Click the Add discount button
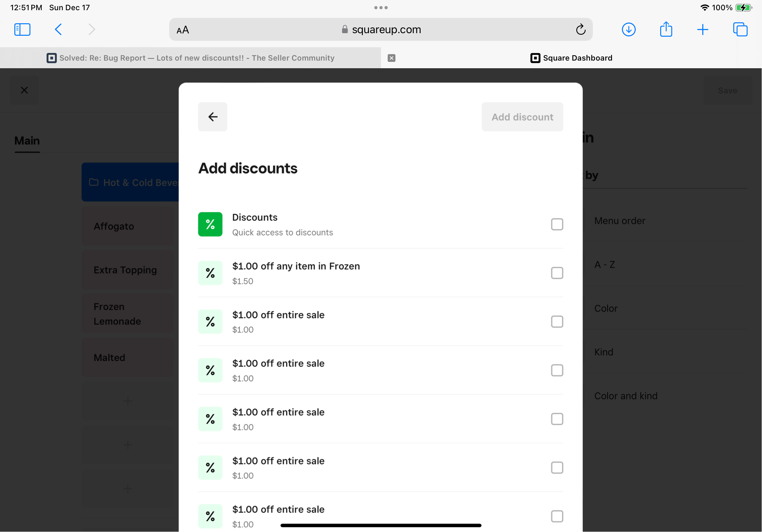The width and height of the screenshot is (762, 532). (x=522, y=117)
